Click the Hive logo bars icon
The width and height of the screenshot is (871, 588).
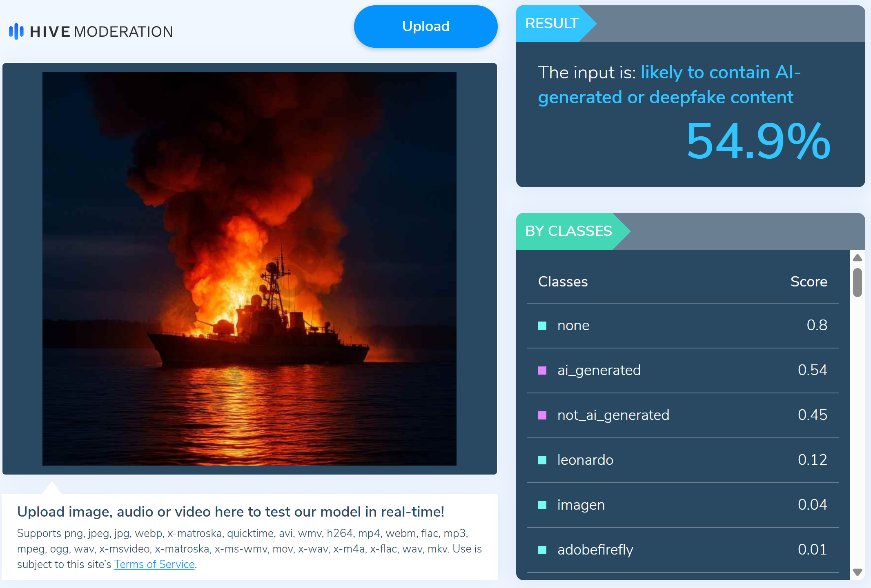16,31
